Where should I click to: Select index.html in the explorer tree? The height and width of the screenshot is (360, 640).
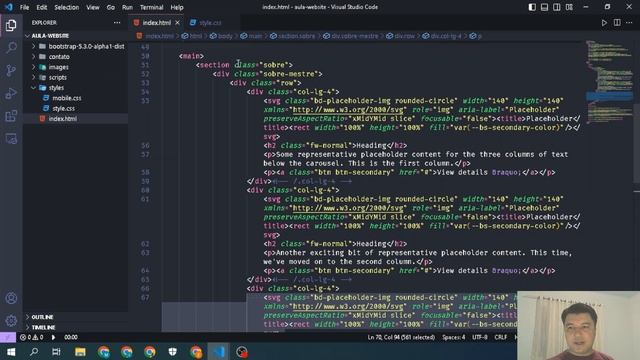pos(62,119)
